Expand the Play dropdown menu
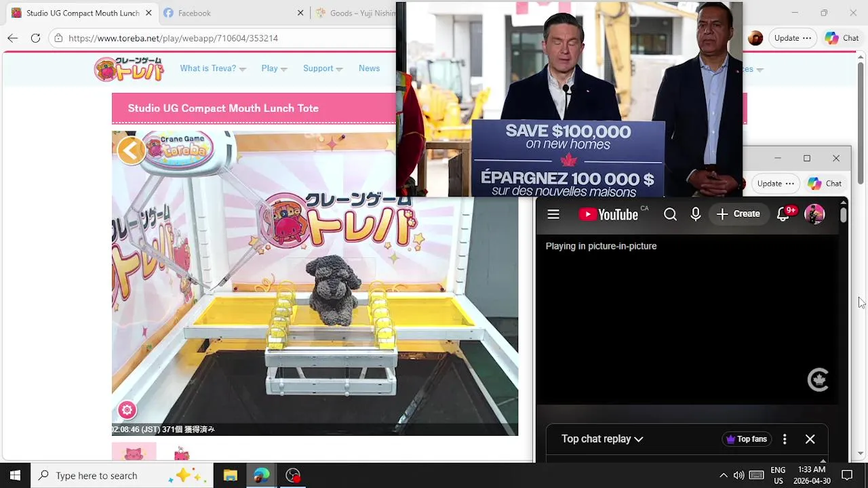The height and width of the screenshot is (488, 868). (275, 68)
